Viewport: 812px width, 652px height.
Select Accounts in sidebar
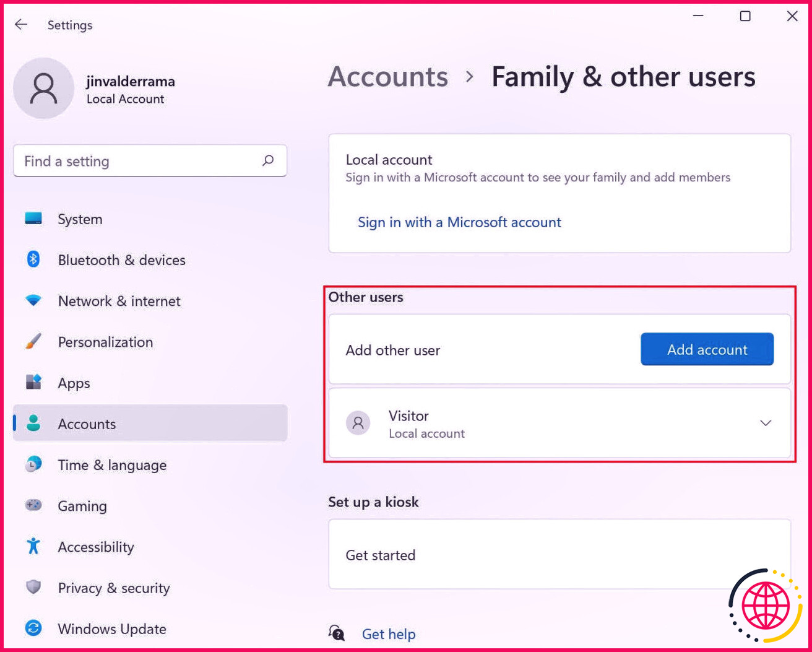pos(150,424)
